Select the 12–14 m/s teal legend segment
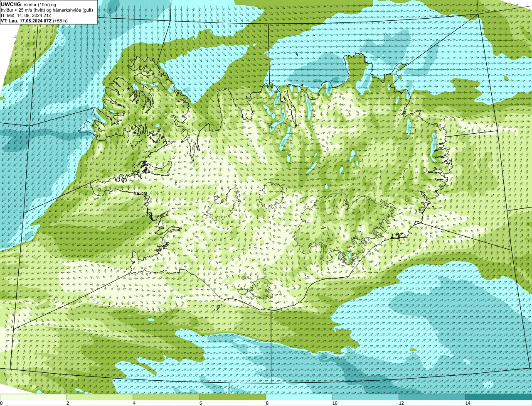Screen dimensions: 532x406 (x=432, y=397)
